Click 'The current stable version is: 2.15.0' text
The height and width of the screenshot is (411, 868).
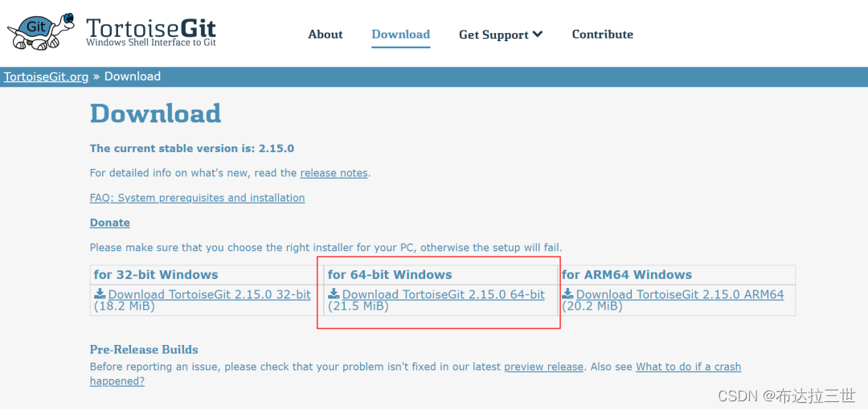point(191,149)
